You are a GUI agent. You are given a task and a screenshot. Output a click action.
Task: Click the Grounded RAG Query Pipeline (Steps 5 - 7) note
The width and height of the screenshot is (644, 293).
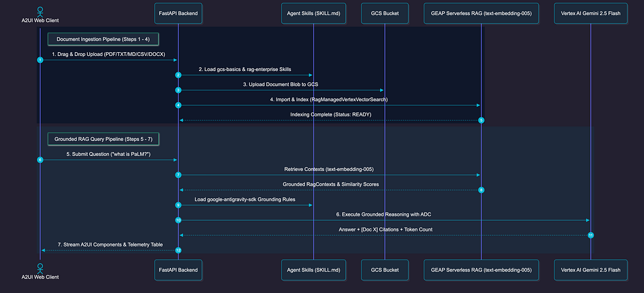point(103,139)
